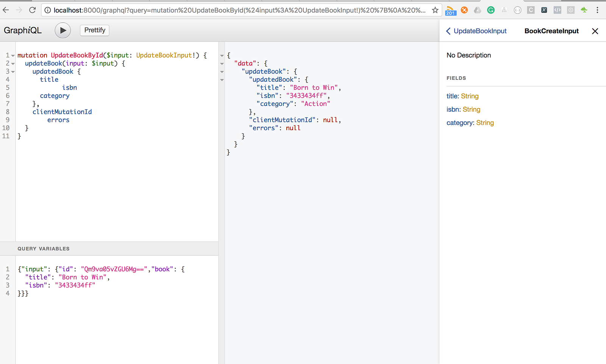
Task: Click the grey gear extension icon
Action: (x=571, y=10)
